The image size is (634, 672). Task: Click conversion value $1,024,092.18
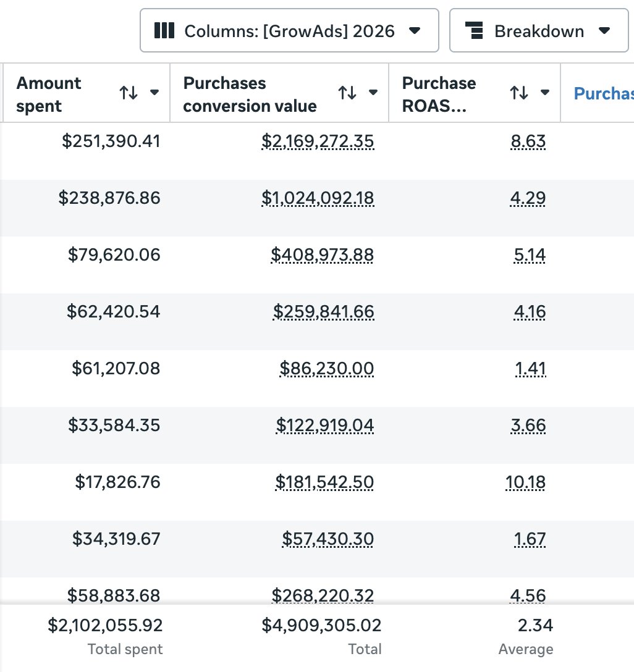click(x=318, y=198)
